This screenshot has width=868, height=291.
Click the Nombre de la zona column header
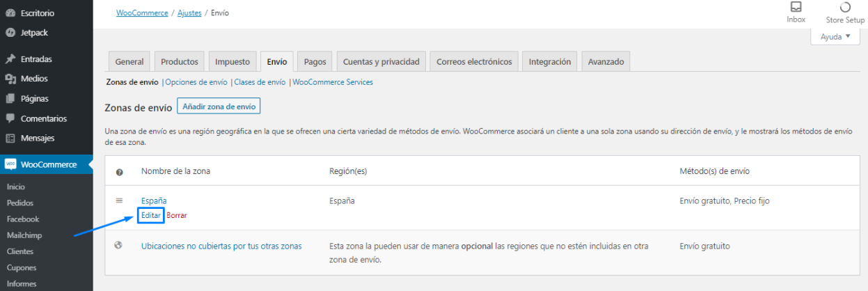(x=175, y=171)
